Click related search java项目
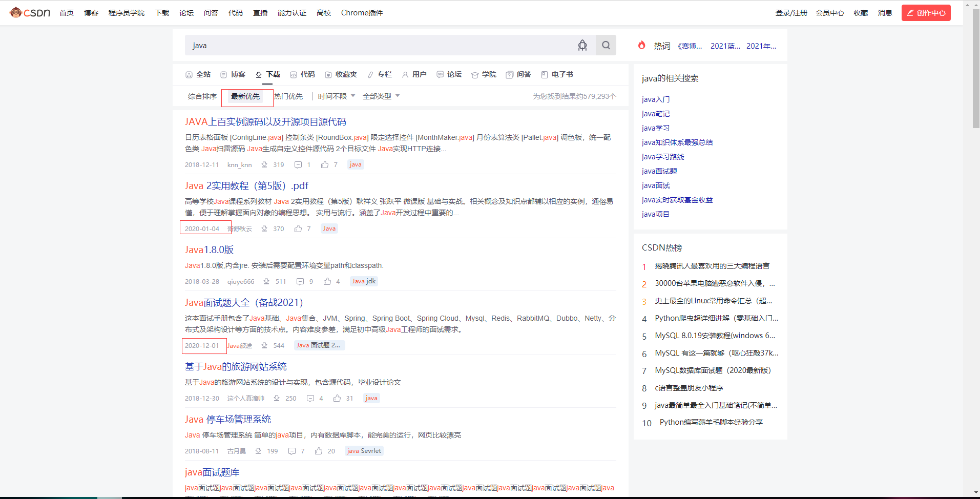Viewport: 980px width, 499px height. (x=656, y=214)
